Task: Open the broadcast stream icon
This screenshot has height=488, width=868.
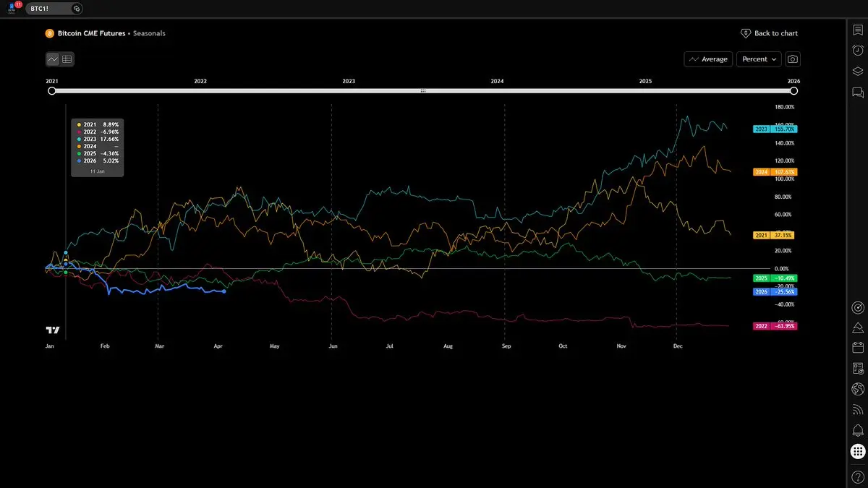Action: (858, 410)
